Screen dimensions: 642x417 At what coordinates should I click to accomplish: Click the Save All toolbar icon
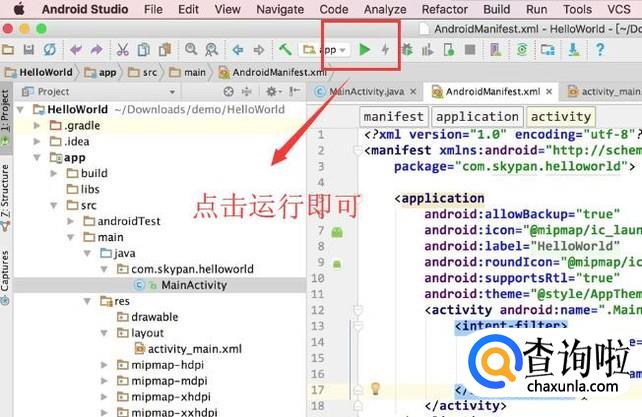tap(28, 50)
